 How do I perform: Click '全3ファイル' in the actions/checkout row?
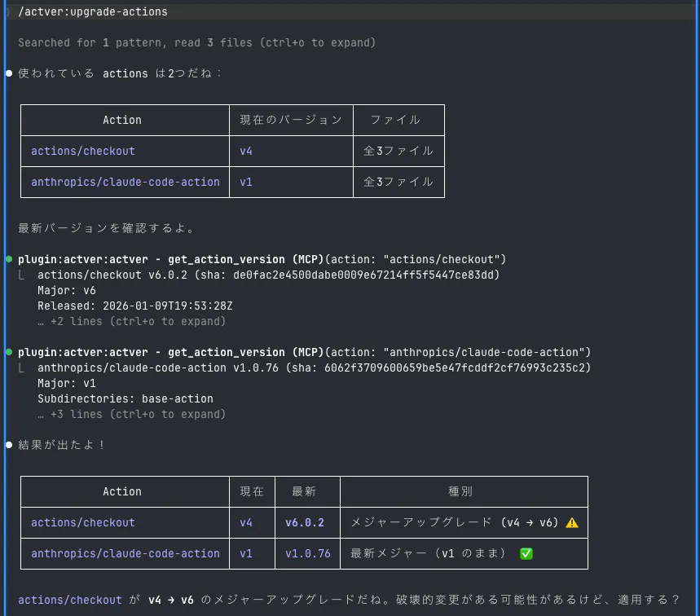398,152
